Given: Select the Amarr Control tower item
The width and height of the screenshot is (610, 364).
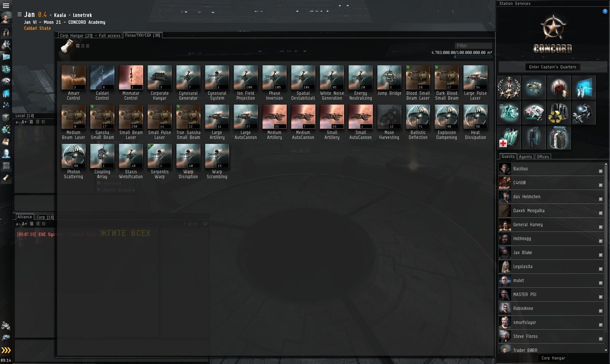Looking at the screenshot, I should pyautogui.click(x=73, y=83).
